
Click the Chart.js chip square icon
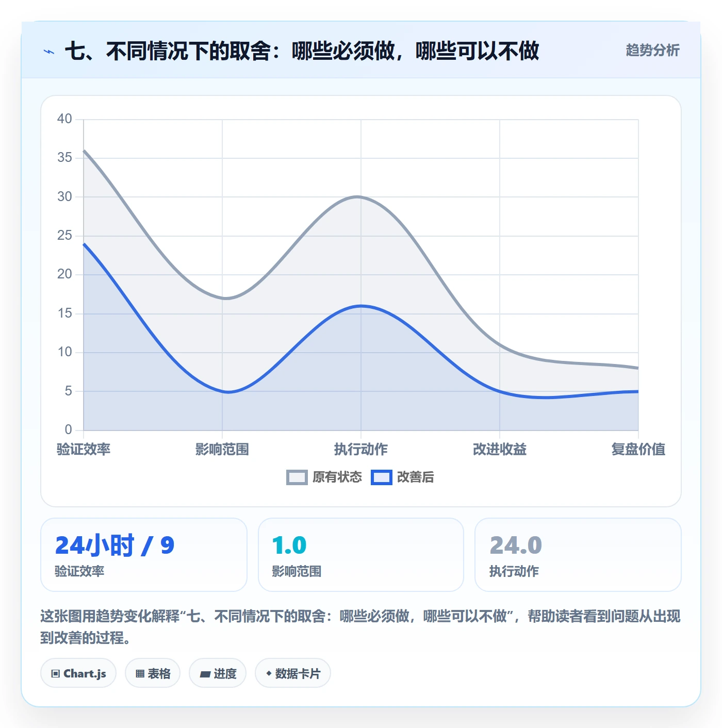pyautogui.click(x=56, y=674)
